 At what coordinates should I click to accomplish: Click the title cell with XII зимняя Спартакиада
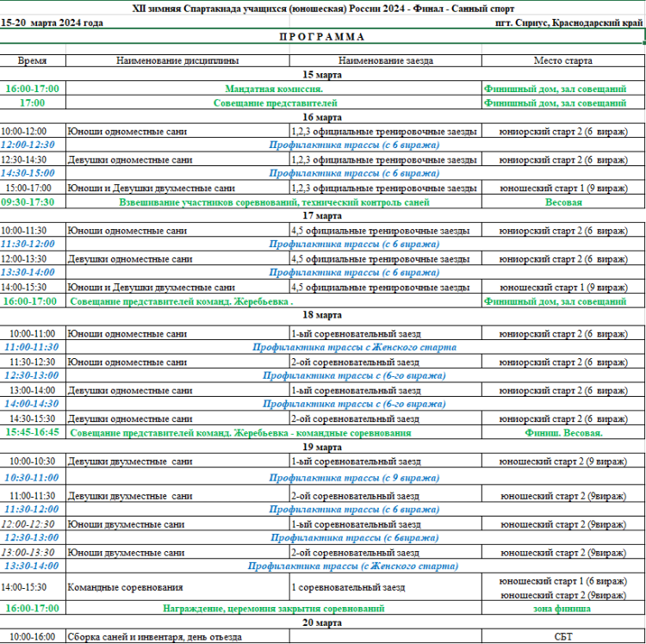tap(323, 8)
